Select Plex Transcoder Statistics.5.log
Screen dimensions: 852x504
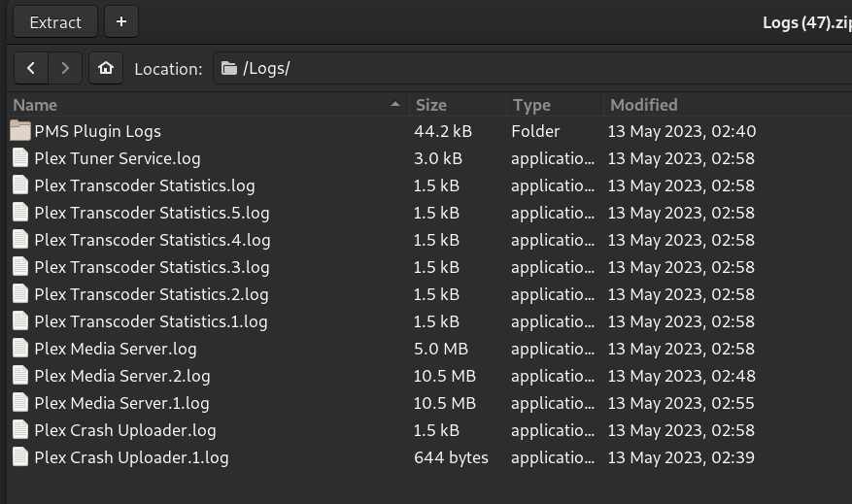tap(152, 213)
